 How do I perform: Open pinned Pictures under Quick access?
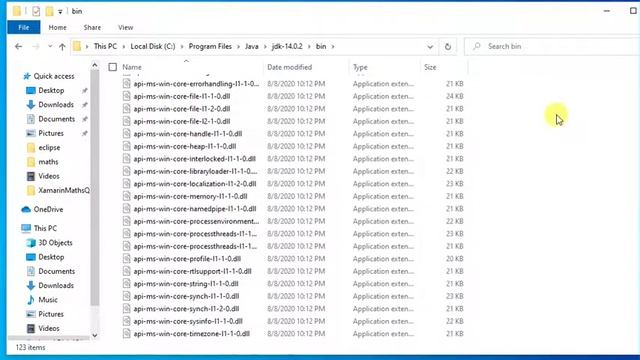[51, 133]
